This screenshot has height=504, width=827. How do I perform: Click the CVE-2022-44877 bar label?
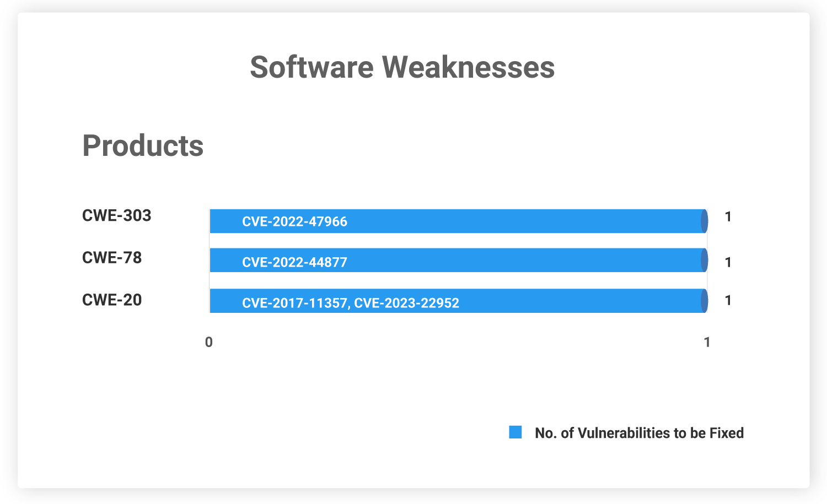(x=294, y=262)
